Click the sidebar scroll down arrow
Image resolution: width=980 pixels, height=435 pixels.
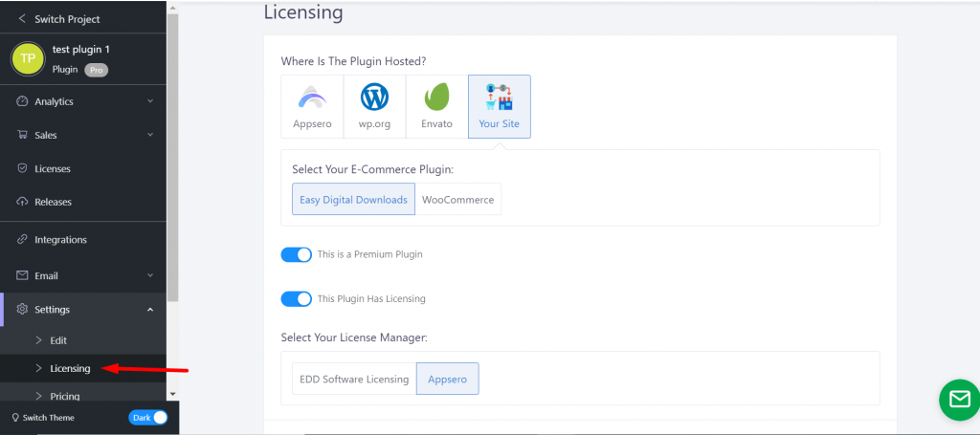pyautogui.click(x=173, y=395)
